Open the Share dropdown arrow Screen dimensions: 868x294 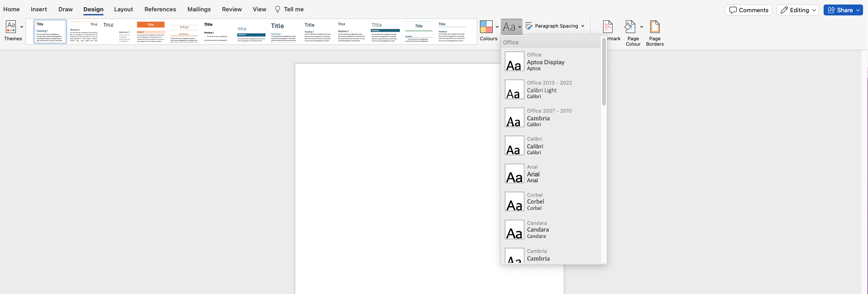[x=858, y=10]
